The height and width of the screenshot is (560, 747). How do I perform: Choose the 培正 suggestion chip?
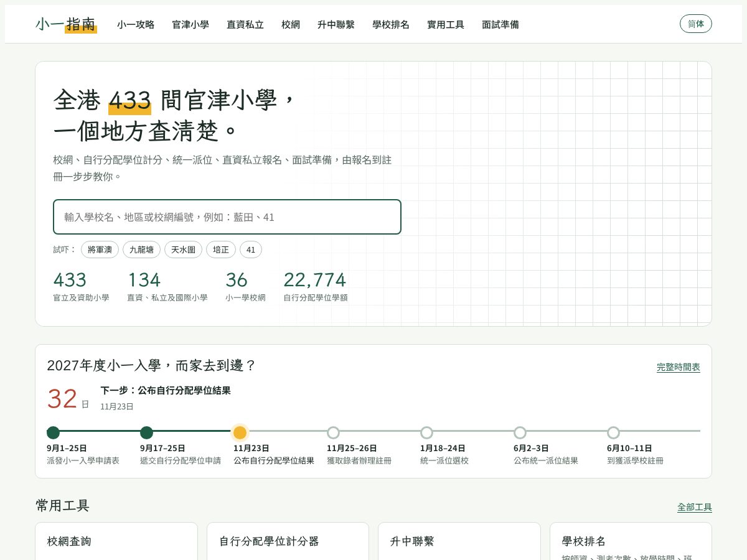coord(221,250)
